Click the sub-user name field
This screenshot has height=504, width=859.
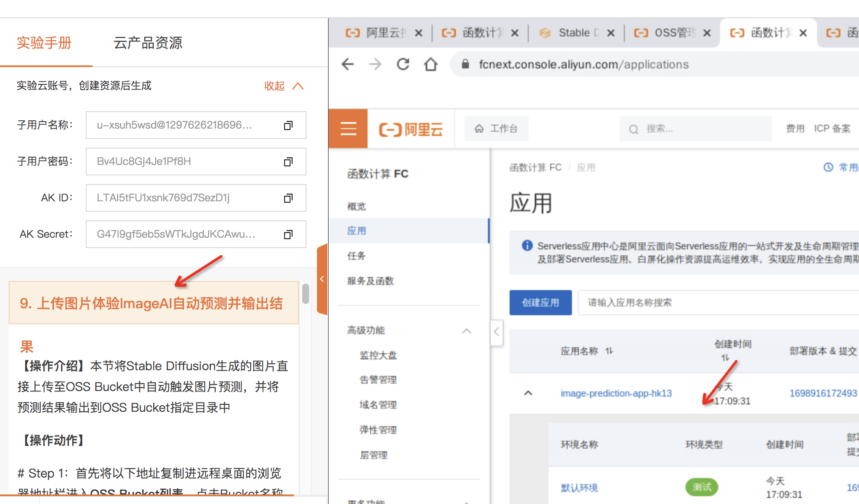(x=196, y=125)
